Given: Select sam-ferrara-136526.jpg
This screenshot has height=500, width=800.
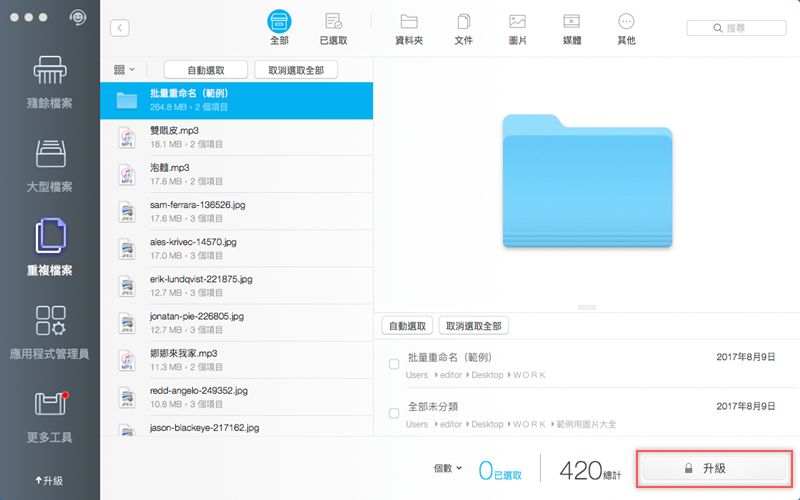Looking at the screenshot, I should 236,212.
